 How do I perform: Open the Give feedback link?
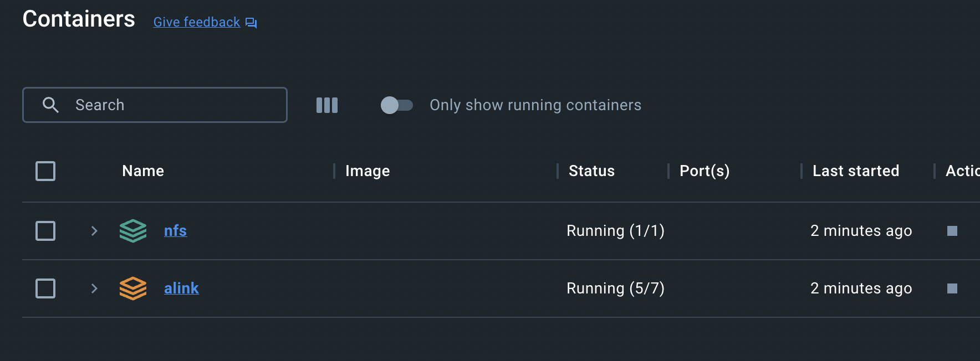click(197, 22)
